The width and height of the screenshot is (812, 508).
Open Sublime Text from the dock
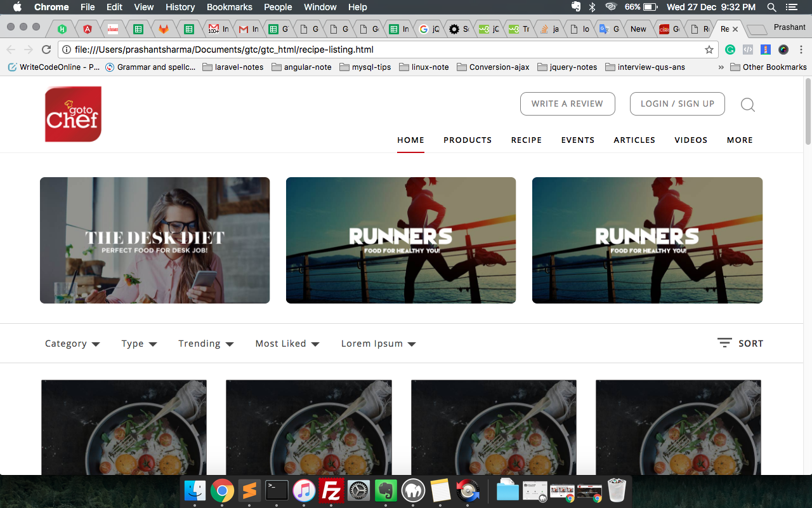(249, 490)
